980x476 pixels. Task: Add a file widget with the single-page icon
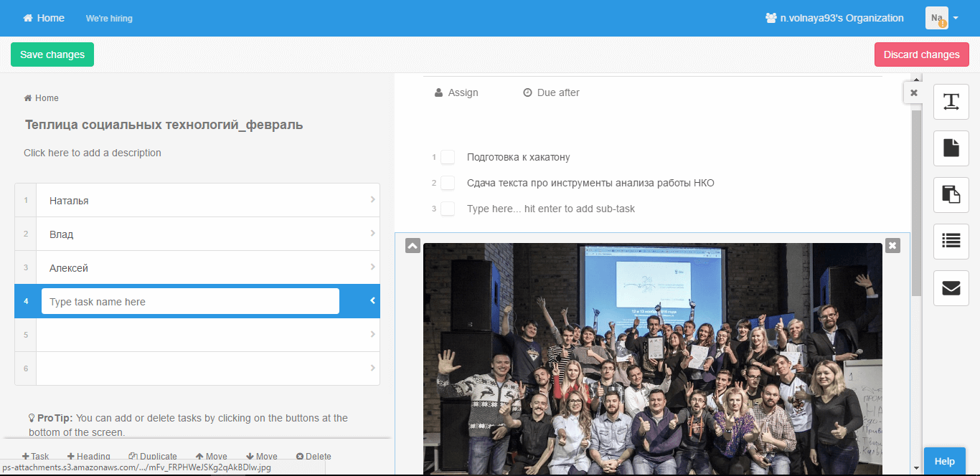coord(951,148)
